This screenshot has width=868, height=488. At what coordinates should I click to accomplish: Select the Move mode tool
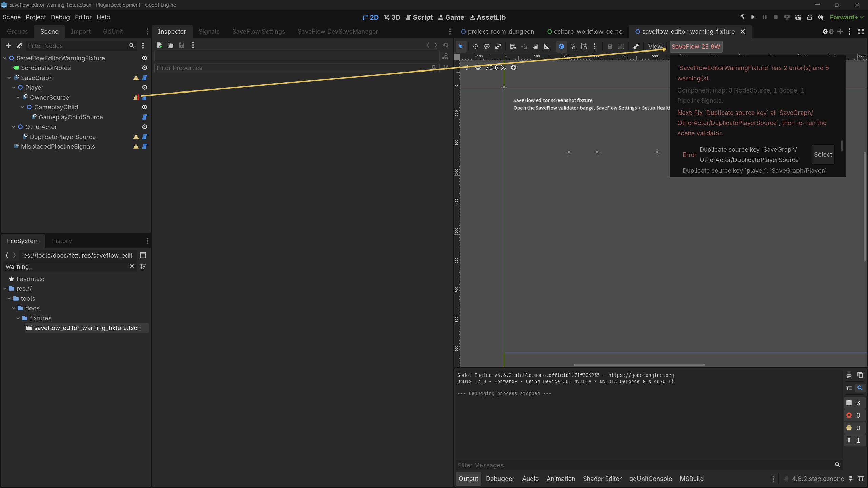(475, 47)
